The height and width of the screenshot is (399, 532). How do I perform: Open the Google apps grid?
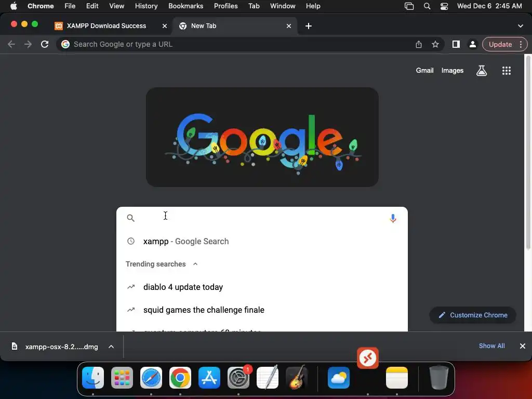(x=506, y=71)
